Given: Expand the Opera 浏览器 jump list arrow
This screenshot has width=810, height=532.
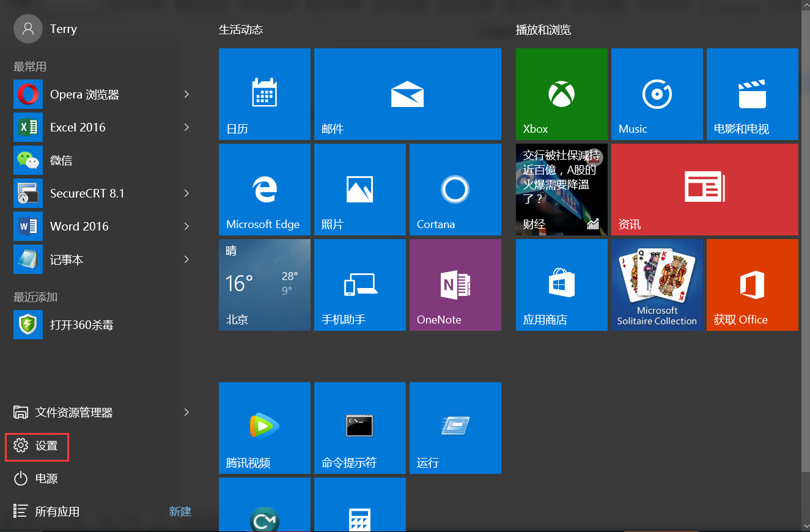Looking at the screenshot, I should pos(186,94).
